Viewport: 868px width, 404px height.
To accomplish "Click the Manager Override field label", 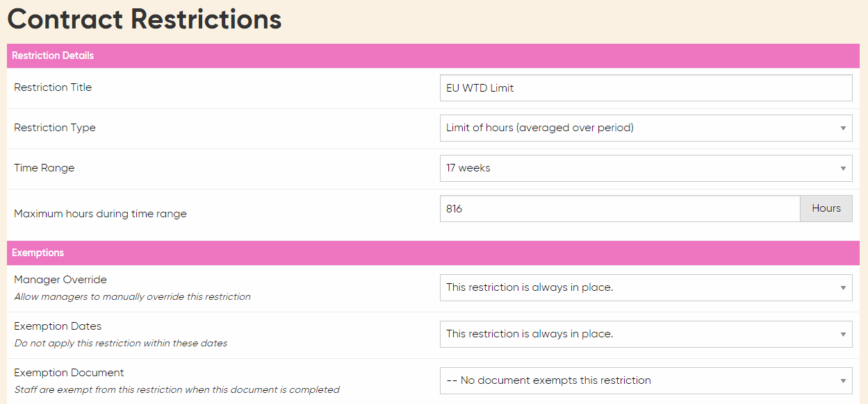I will coord(60,280).
